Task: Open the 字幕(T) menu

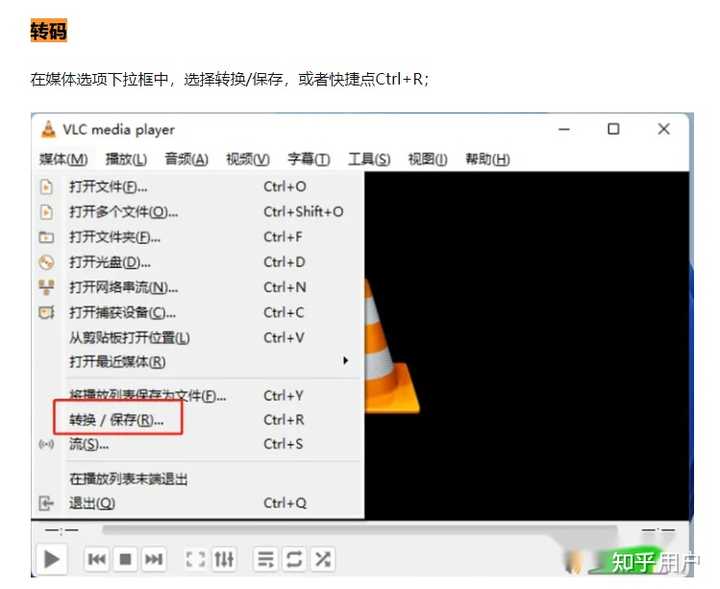Action: pos(309,159)
